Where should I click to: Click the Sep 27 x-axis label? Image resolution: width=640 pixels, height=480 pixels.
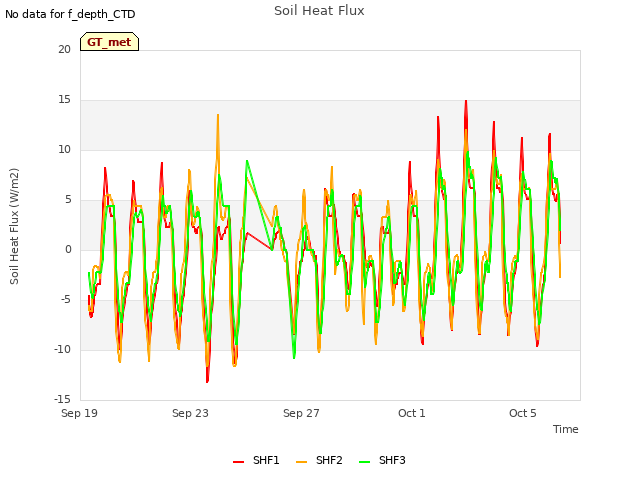point(301,413)
